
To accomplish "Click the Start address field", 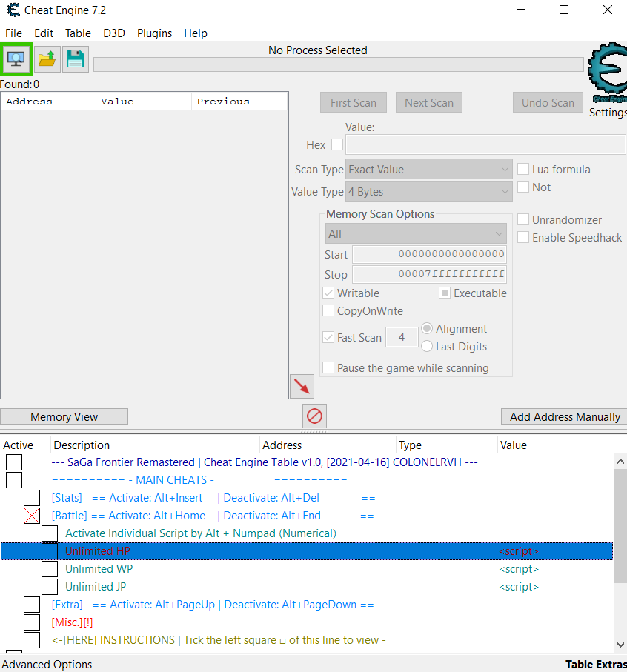I will pos(429,254).
